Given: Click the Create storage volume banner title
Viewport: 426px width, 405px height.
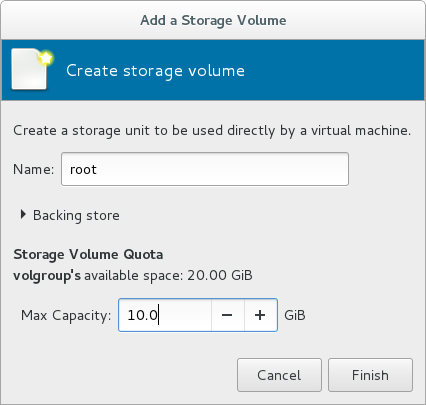Looking at the screenshot, I should coord(155,71).
